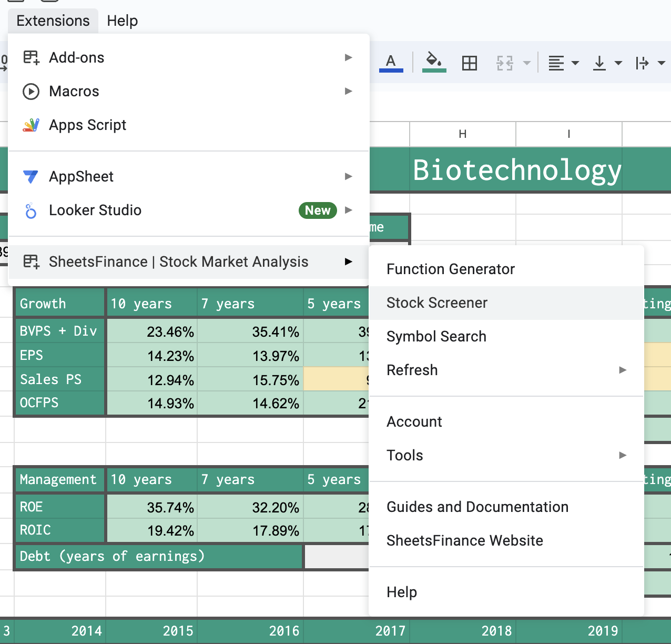Select column H header
This screenshot has width=671, height=644.
tap(463, 134)
